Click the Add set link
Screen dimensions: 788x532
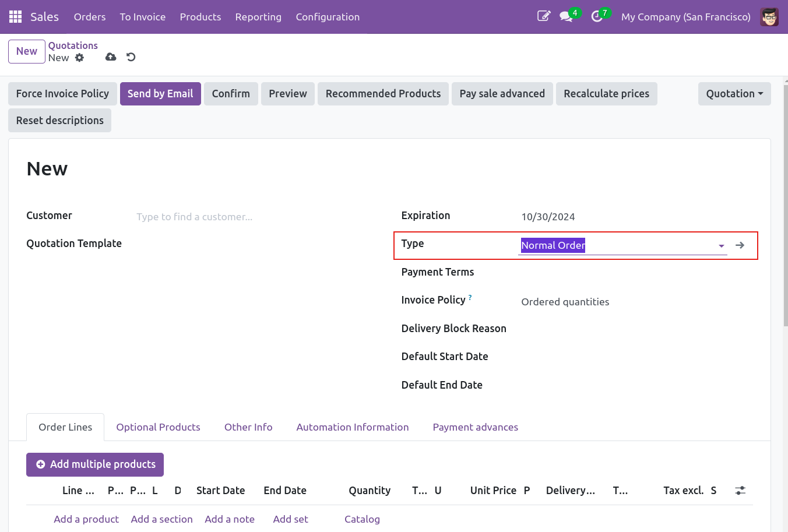pyautogui.click(x=290, y=519)
